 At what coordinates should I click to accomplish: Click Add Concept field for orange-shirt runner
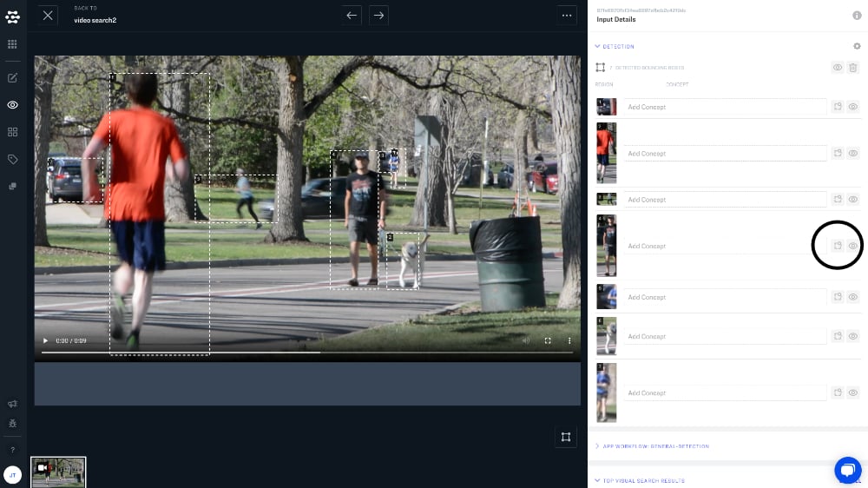724,154
